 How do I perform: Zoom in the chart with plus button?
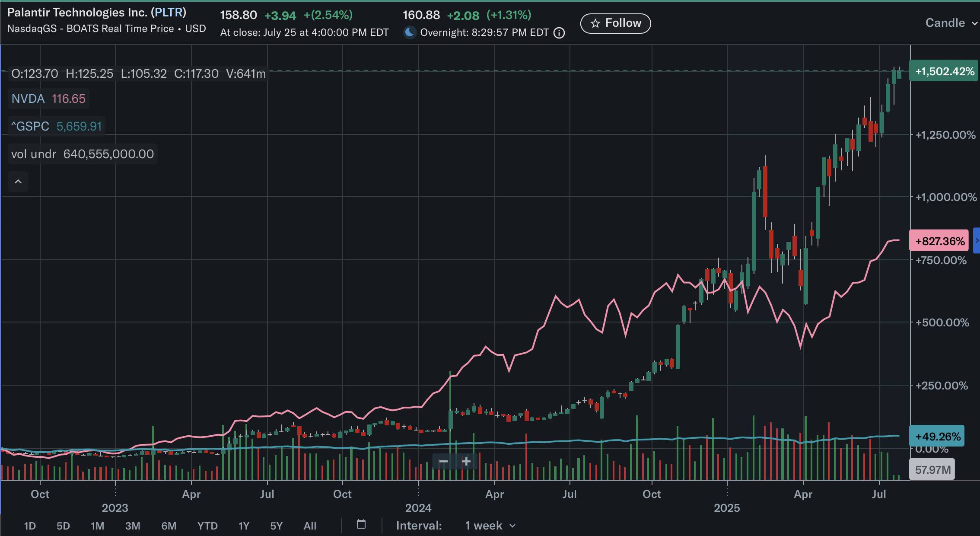[x=466, y=462]
